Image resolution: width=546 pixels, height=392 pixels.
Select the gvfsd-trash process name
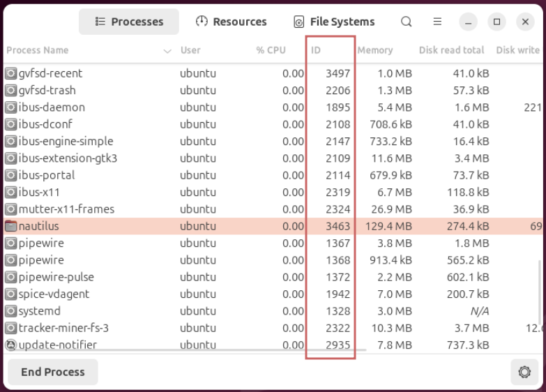tap(47, 90)
